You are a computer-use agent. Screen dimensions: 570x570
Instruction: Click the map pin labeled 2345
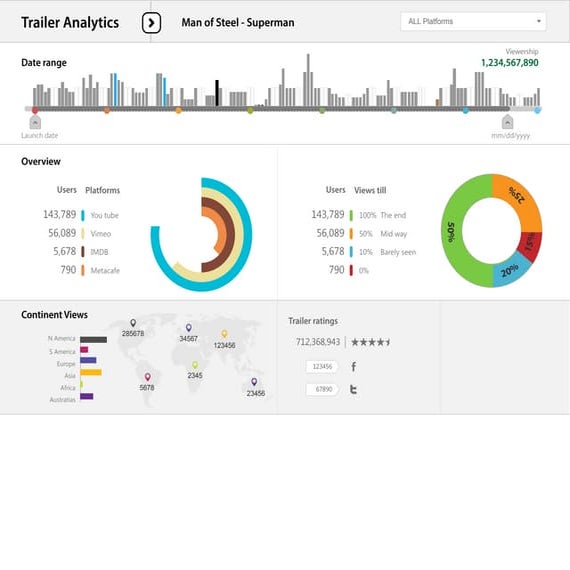coord(195,365)
